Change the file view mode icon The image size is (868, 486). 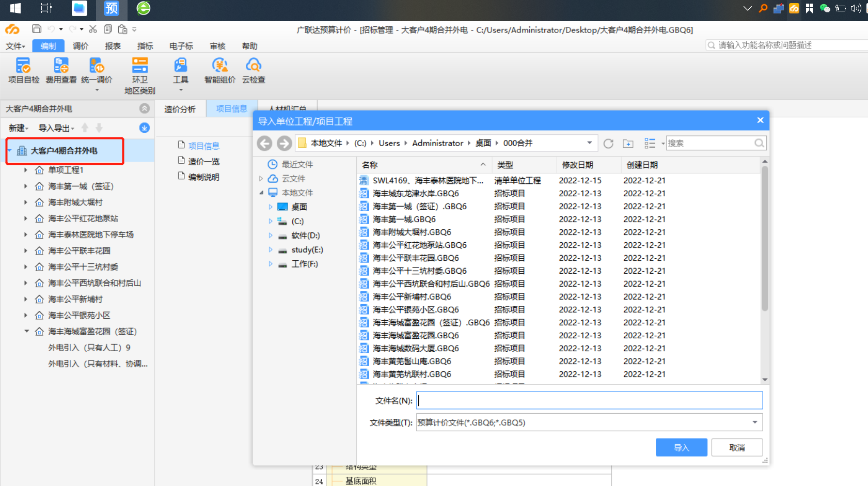point(650,143)
